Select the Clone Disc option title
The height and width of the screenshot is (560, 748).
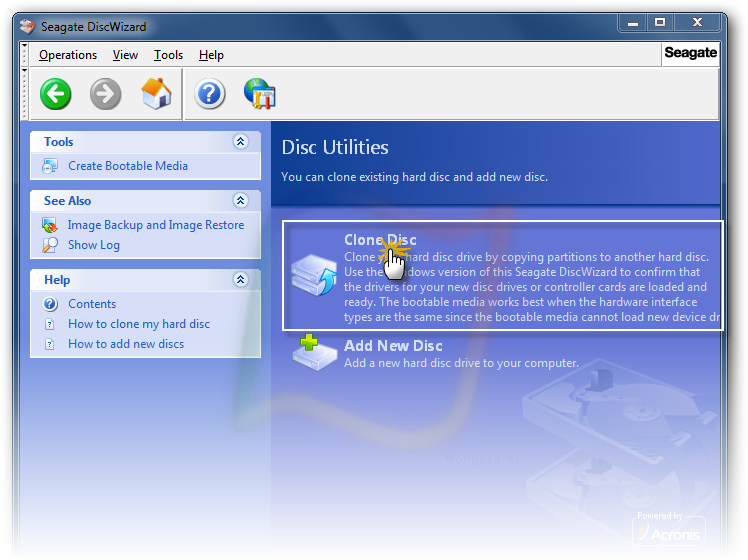[x=380, y=239]
